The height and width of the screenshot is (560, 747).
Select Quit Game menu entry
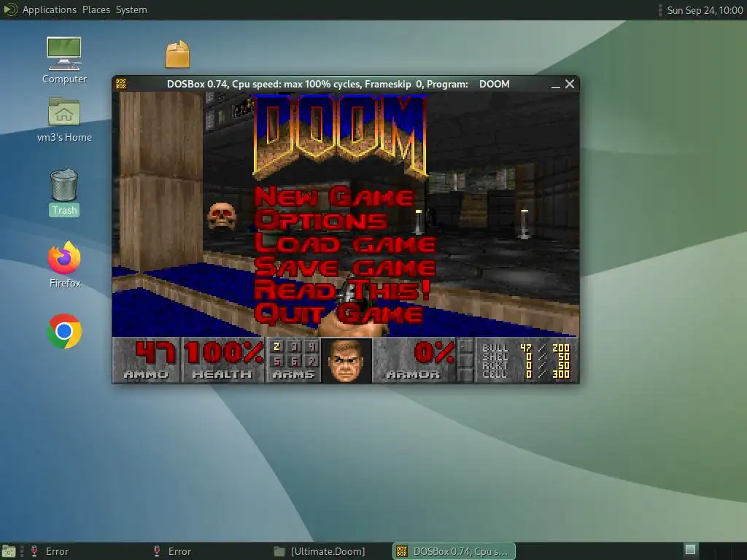click(338, 314)
